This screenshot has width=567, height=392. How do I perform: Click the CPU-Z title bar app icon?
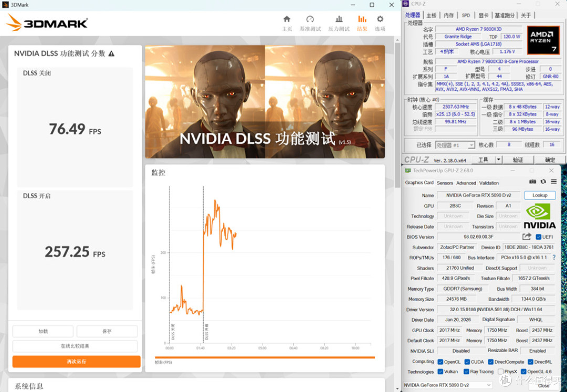click(x=406, y=4)
